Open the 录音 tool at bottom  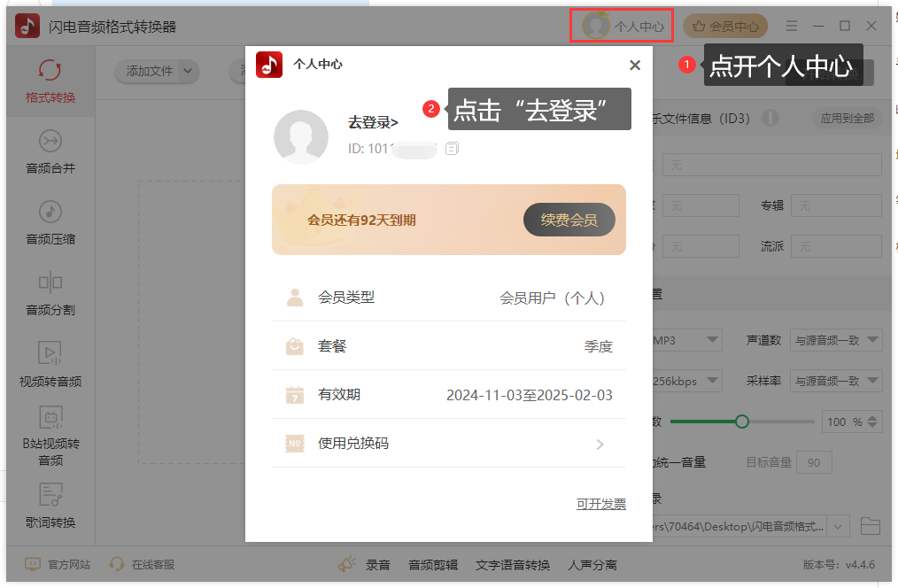378,565
